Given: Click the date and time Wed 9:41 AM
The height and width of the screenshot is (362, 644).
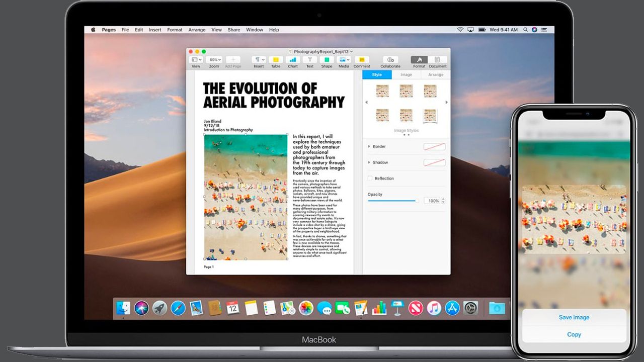Looking at the screenshot, I should point(504,30).
